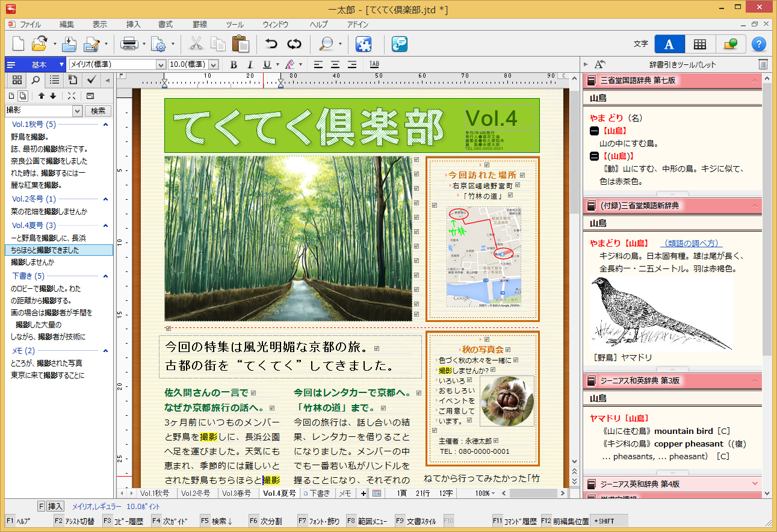Click the blue Help question mark icon

(x=759, y=44)
